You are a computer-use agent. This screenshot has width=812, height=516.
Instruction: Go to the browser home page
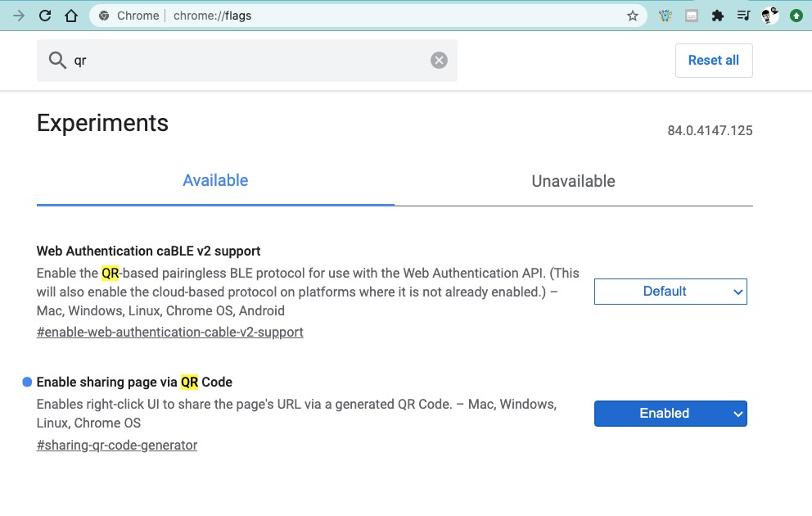71,16
